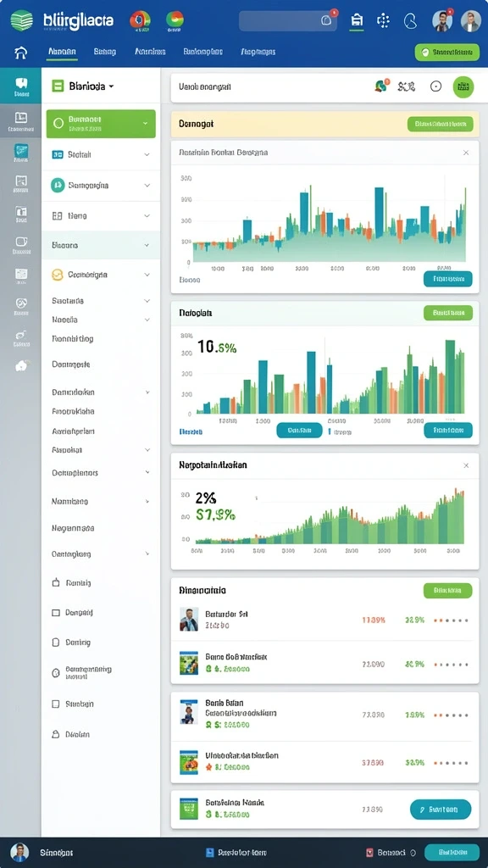Expand the Hano sidebar item chevron
This screenshot has height=868, width=488.
coord(147,216)
